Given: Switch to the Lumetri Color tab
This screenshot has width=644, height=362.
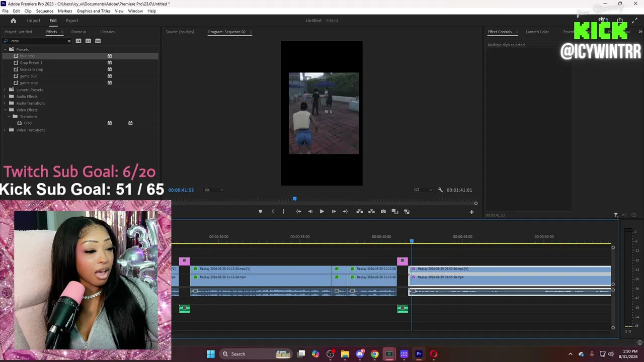Looking at the screenshot, I should click(537, 32).
